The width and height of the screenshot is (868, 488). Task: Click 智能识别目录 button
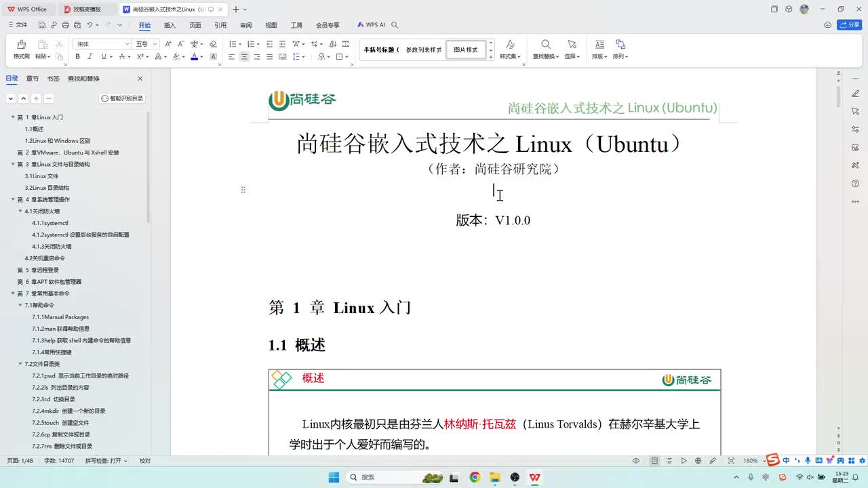[x=123, y=98]
